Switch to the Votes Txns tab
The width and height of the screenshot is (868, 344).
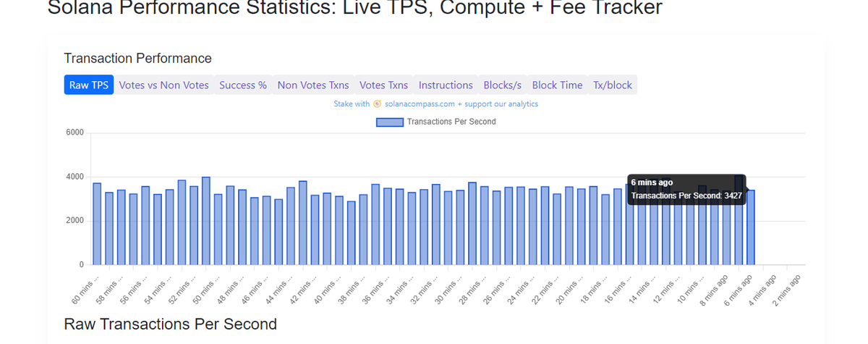383,85
